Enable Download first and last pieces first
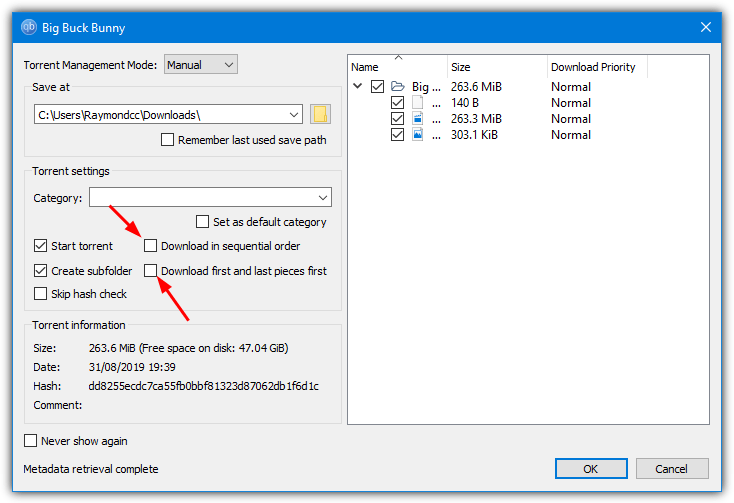 pyautogui.click(x=150, y=270)
